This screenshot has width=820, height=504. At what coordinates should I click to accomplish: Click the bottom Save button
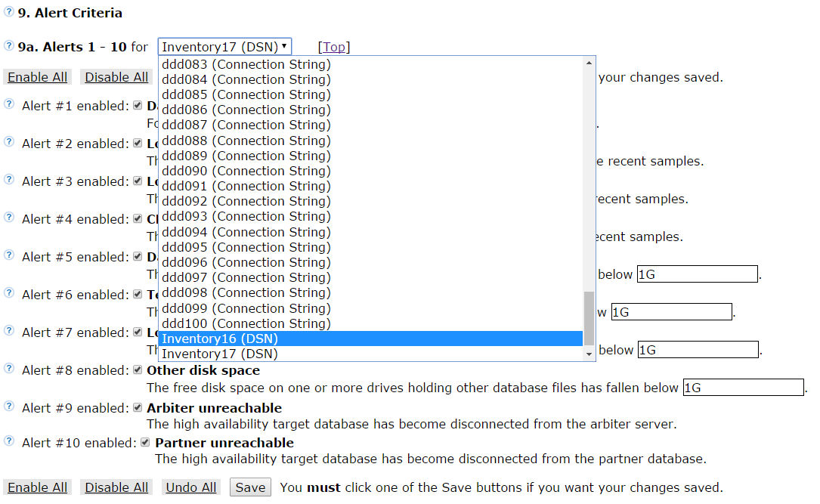tap(250, 487)
